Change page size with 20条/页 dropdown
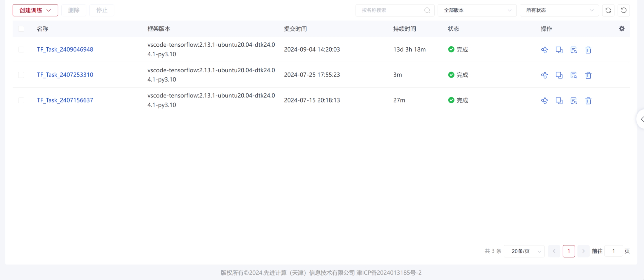644x280 pixels. 524,251
